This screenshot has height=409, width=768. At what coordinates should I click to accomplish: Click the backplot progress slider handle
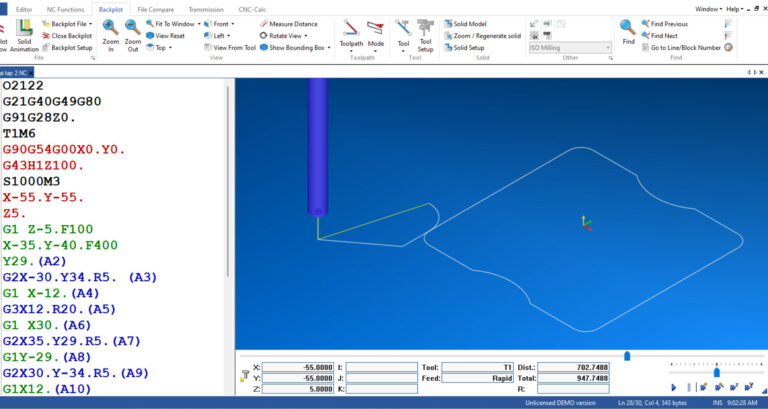[x=627, y=355]
